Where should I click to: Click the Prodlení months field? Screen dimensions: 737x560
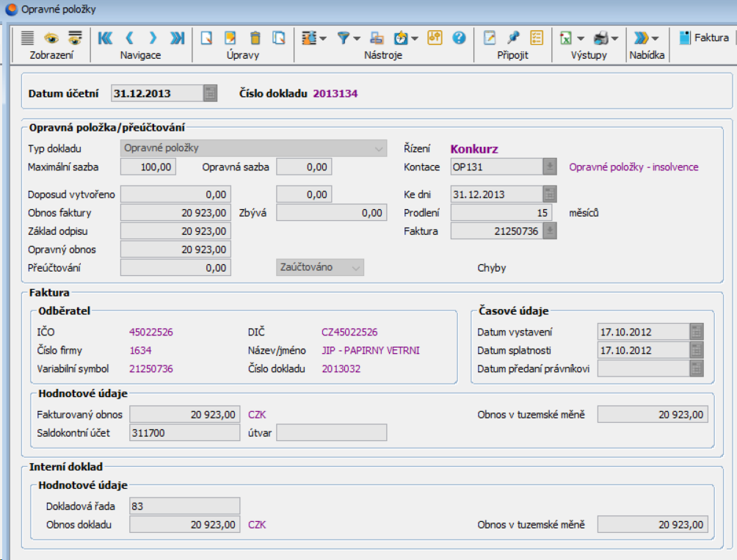(503, 213)
